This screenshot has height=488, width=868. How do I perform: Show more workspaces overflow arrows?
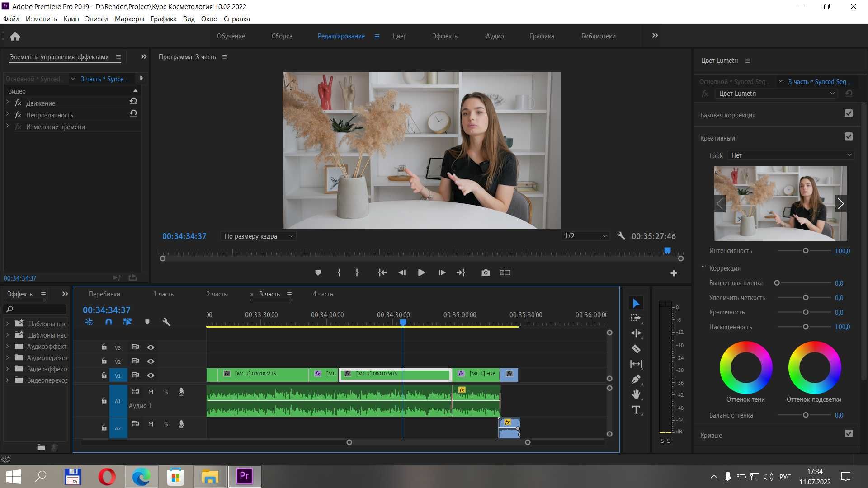[655, 36]
